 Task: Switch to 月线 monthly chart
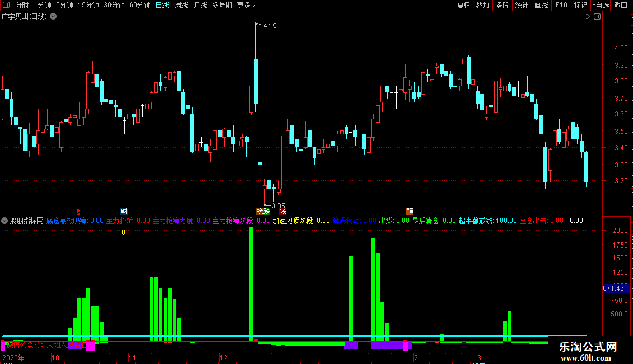click(x=200, y=5)
